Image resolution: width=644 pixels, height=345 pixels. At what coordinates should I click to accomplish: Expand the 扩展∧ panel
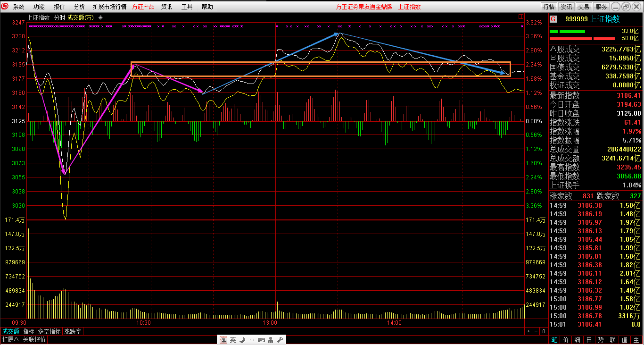pyautogui.click(x=10, y=339)
